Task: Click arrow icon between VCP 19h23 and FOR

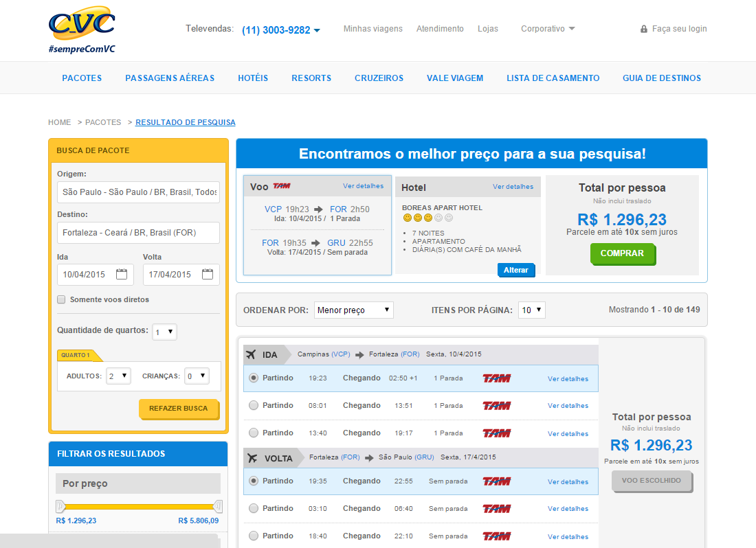Action: coord(318,209)
